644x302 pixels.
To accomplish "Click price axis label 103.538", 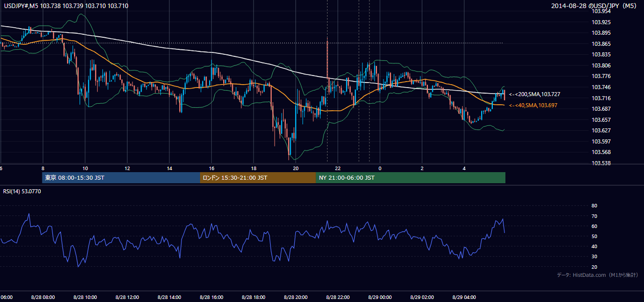I will [x=601, y=163].
